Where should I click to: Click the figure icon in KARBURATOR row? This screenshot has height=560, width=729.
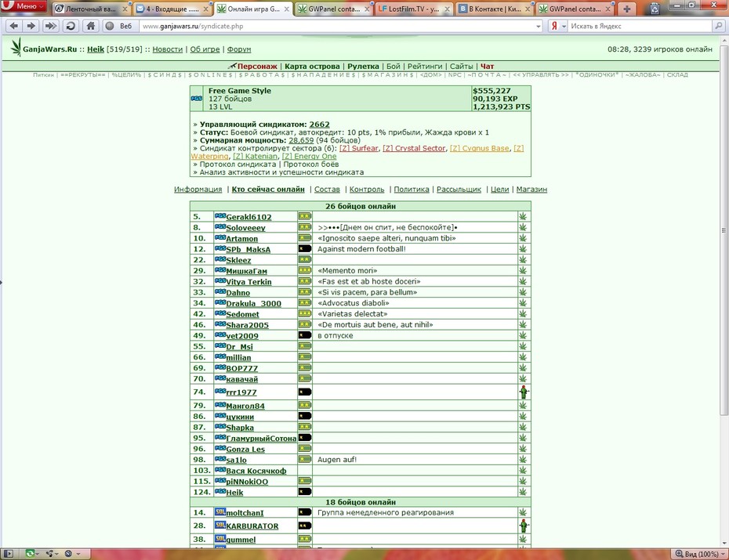click(524, 526)
